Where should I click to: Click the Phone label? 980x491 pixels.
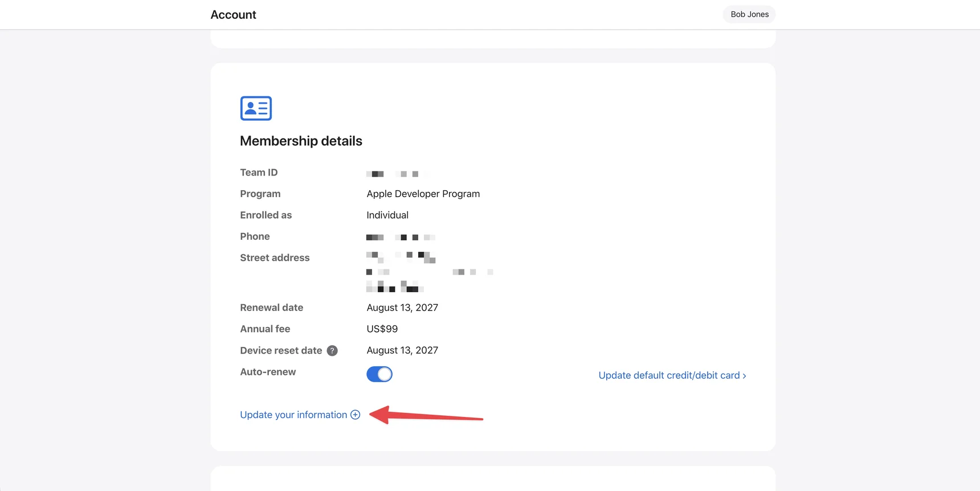(x=255, y=236)
